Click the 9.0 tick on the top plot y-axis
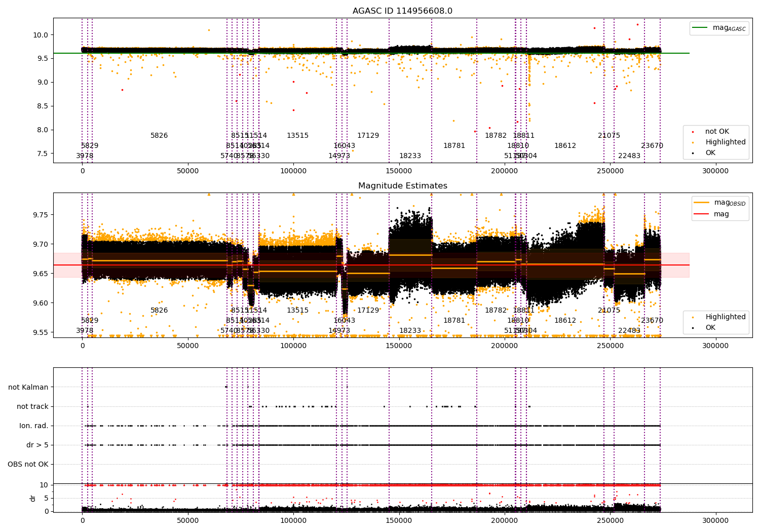This screenshot has width=760, height=532. click(x=42, y=83)
